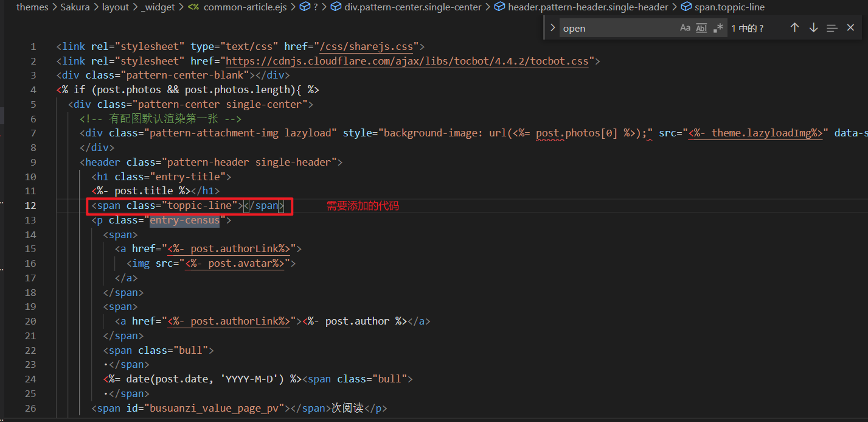Viewport: 868px width, 422px height.
Task: Go to previous match arrow
Action: tap(794, 28)
